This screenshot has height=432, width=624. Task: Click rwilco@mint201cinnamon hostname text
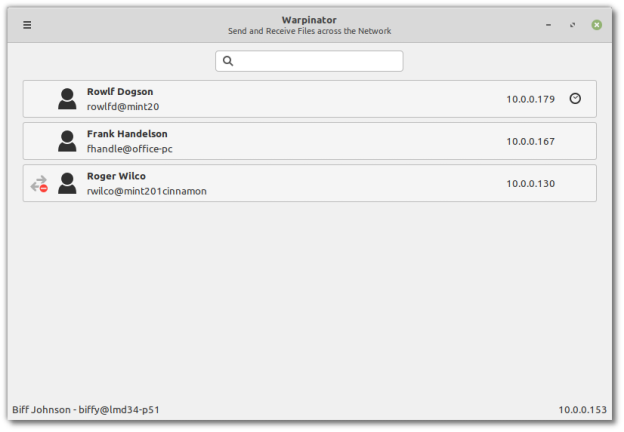pyautogui.click(x=146, y=190)
